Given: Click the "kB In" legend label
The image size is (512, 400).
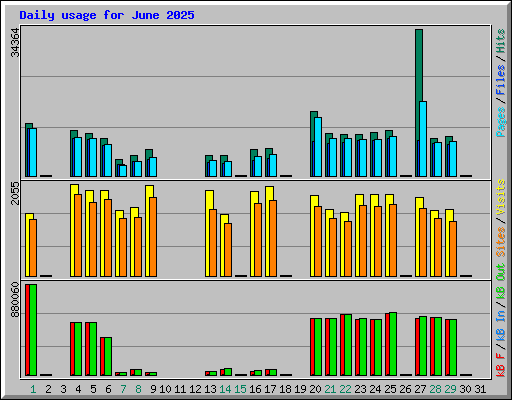Looking at the screenshot, I should click(501, 325).
